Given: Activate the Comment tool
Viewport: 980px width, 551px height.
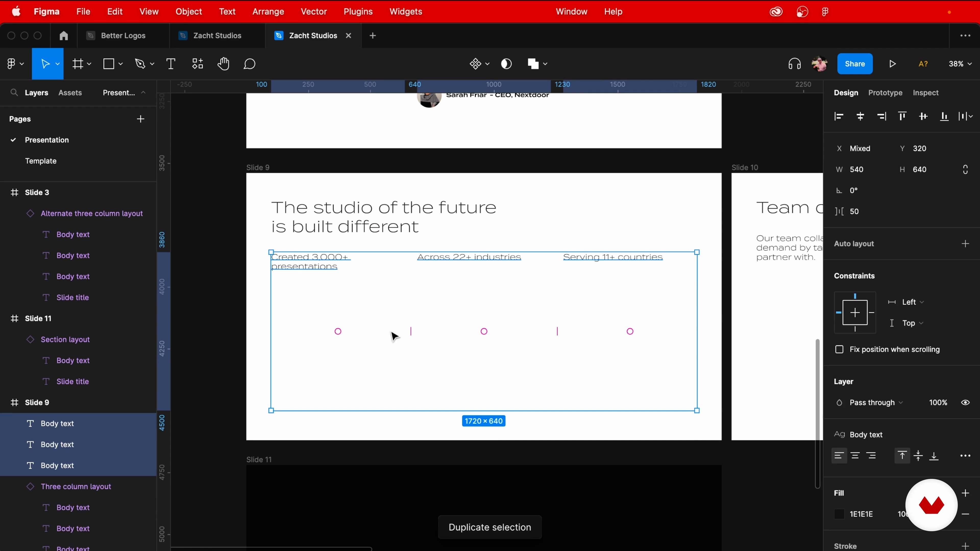Looking at the screenshot, I should pyautogui.click(x=250, y=64).
